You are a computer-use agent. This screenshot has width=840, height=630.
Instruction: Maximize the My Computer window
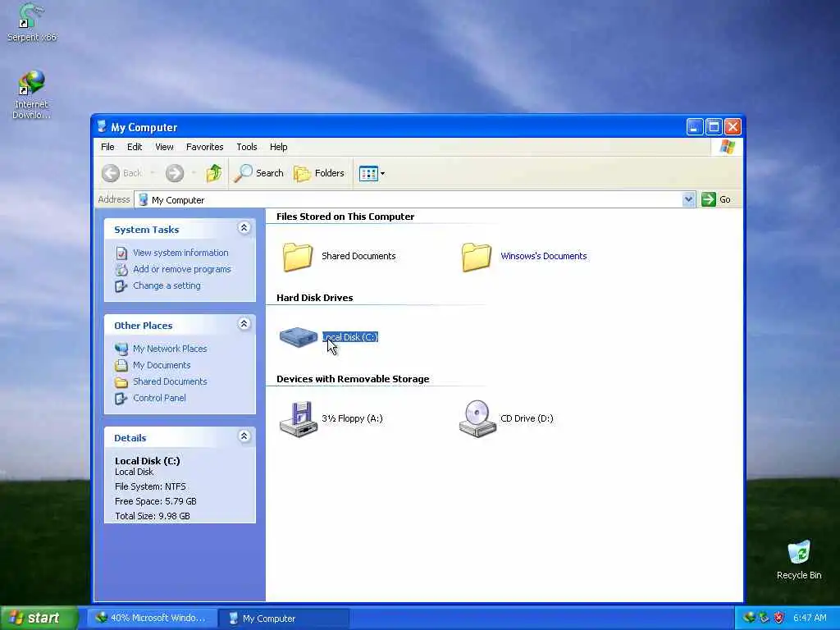tap(714, 127)
